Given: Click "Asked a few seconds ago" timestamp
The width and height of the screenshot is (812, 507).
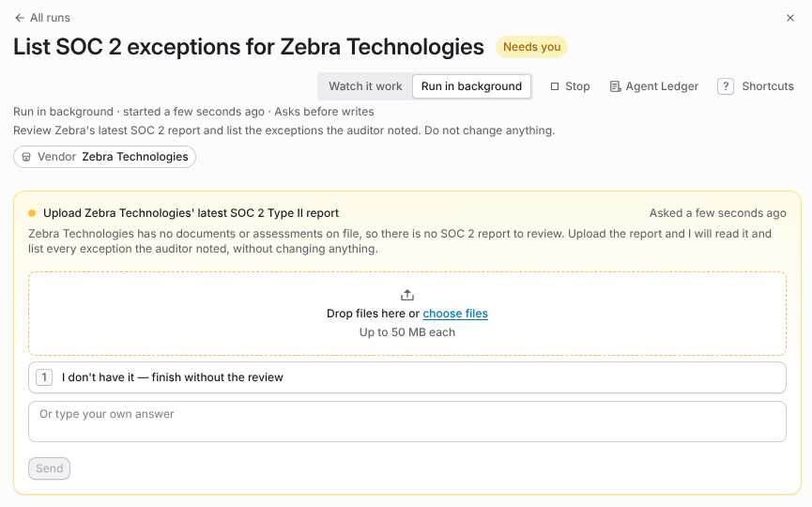Looking at the screenshot, I should (x=718, y=213).
